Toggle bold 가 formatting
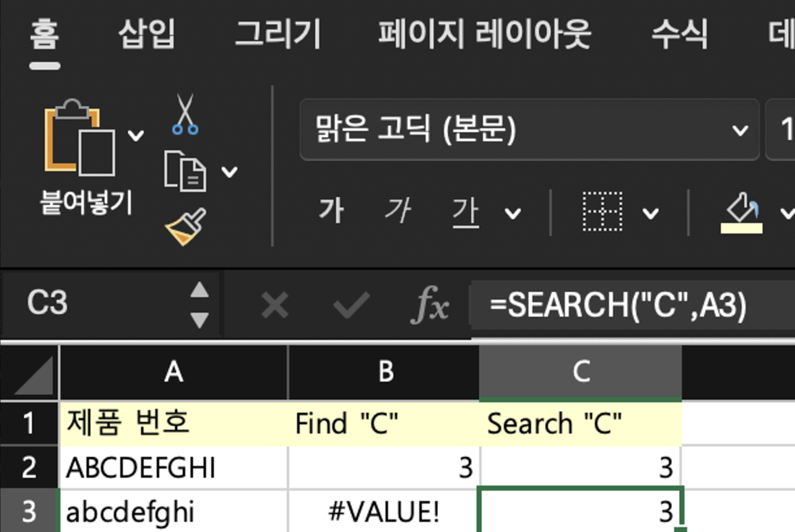The image size is (795, 532). tap(331, 211)
